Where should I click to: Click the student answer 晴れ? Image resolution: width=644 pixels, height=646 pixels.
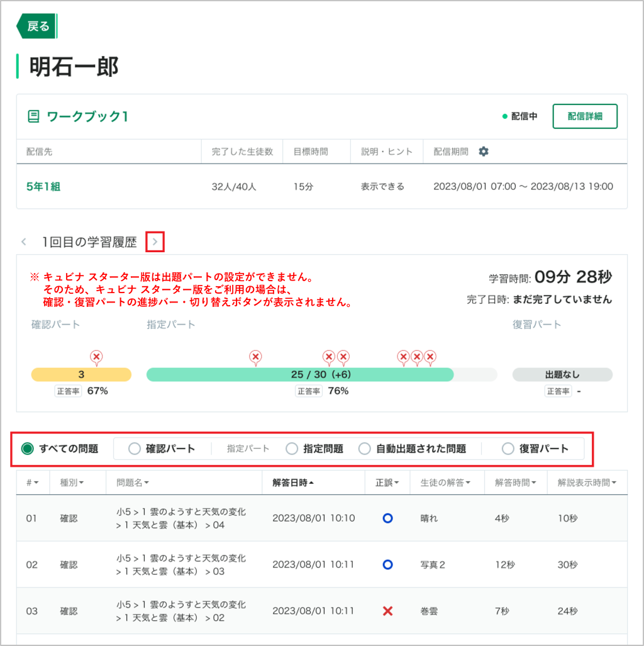click(428, 518)
